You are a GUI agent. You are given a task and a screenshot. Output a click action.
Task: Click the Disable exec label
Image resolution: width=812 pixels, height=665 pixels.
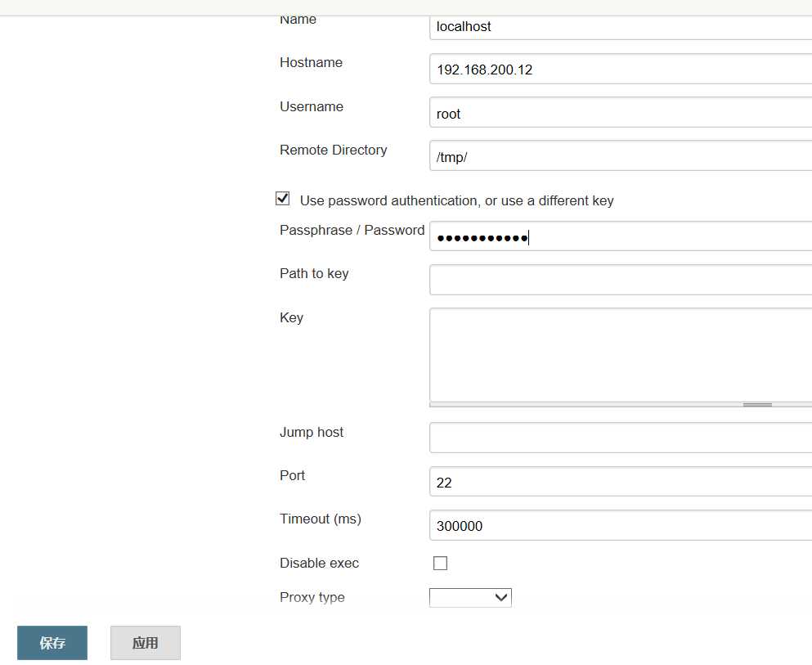tap(320, 563)
